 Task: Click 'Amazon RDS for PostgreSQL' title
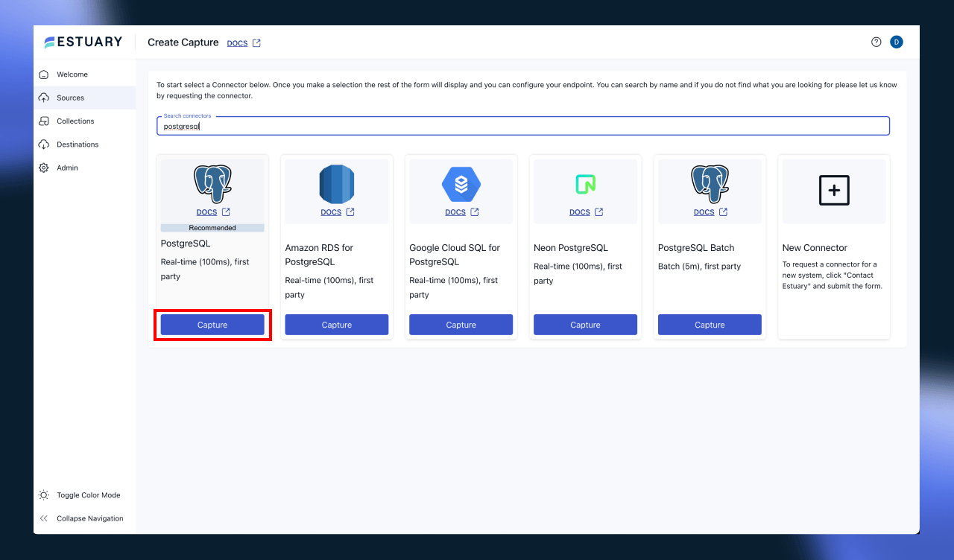(320, 255)
